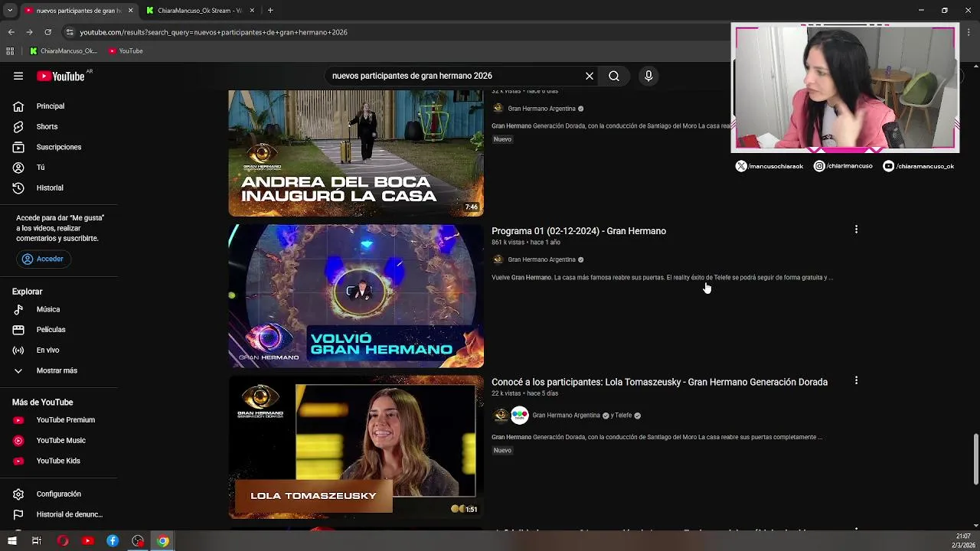Image resolution: width=980 pixels, height=551 pixels.
Task: Click the YouTube logo
Action: point(61,76)
